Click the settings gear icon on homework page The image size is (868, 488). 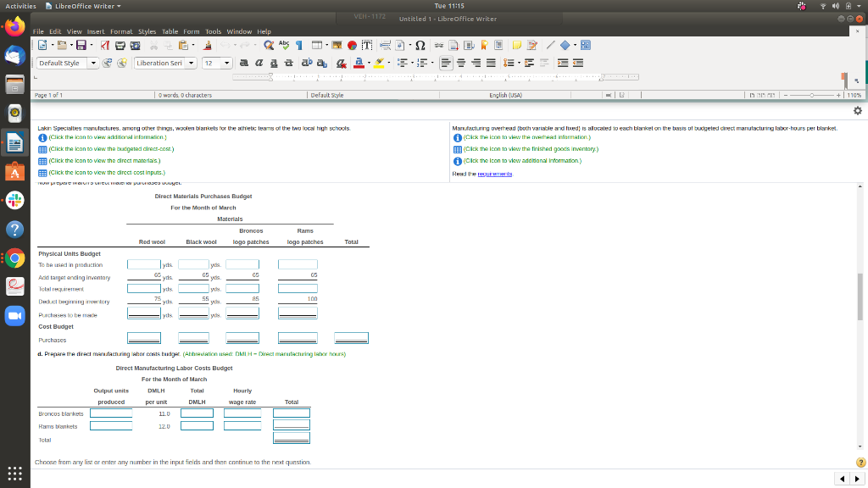858,111
